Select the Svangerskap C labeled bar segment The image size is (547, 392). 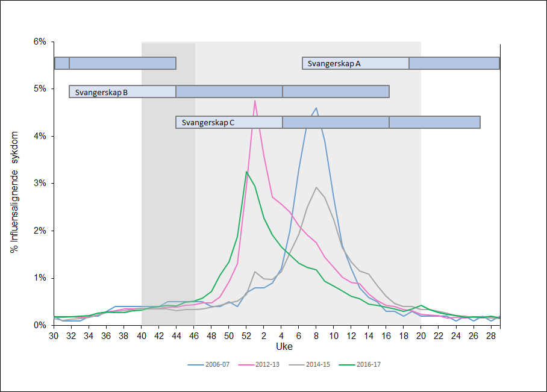[x=229, y=122]
